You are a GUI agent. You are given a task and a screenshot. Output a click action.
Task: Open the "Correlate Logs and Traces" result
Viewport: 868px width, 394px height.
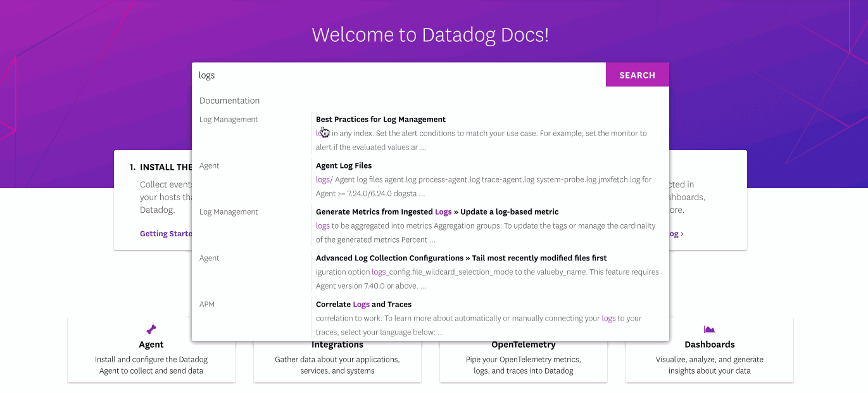363,304
